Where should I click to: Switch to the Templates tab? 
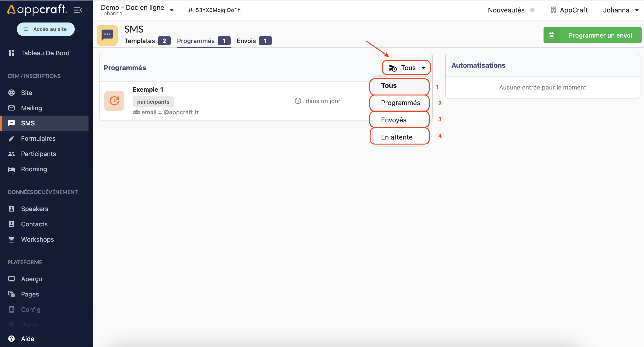click(140, 41)
